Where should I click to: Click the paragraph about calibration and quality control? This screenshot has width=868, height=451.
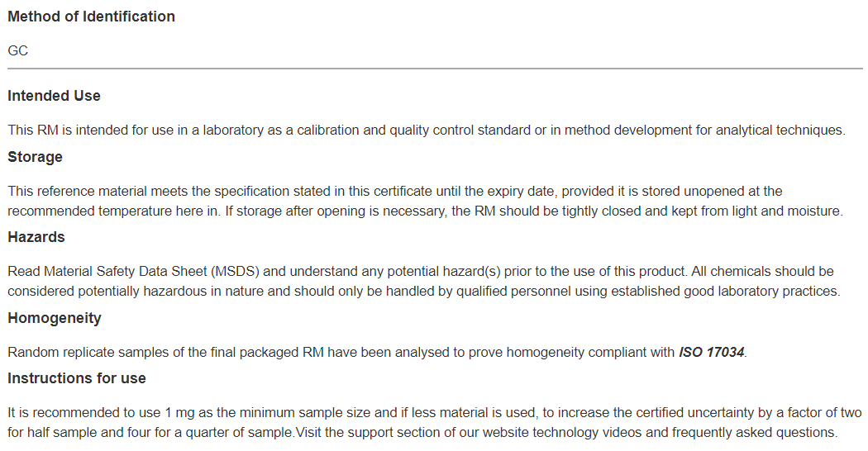coord(427,130)
